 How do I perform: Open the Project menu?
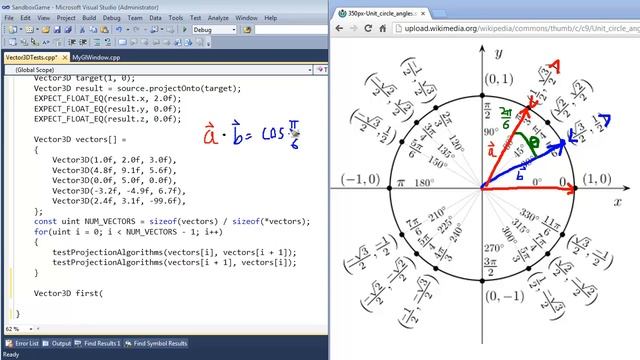click(x=66, y=18)
